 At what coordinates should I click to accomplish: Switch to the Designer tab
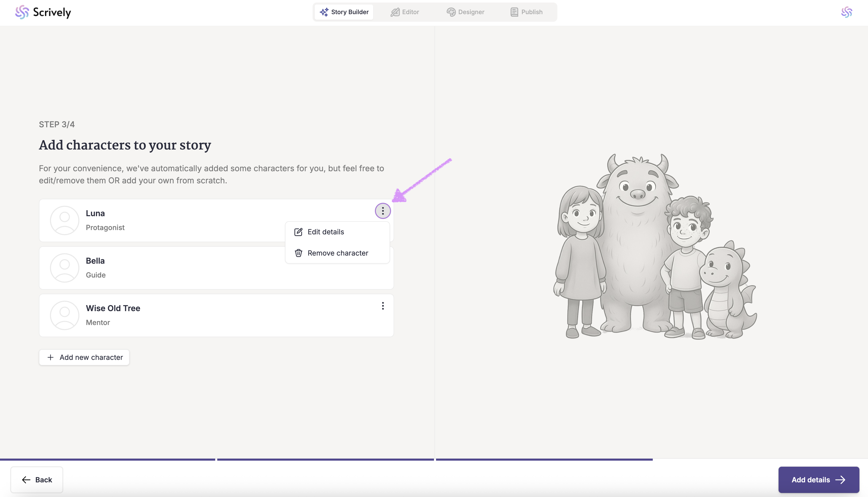click(465, 12)
